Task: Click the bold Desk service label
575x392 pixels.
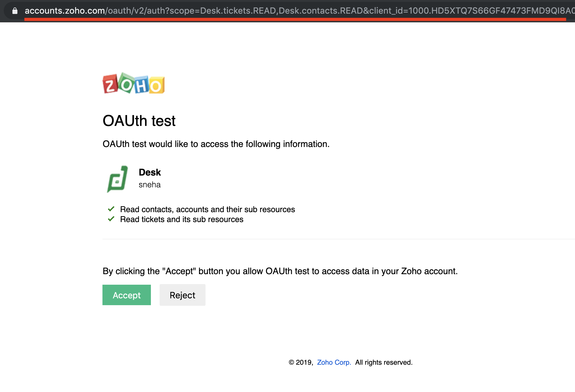Action: [150, 172]
